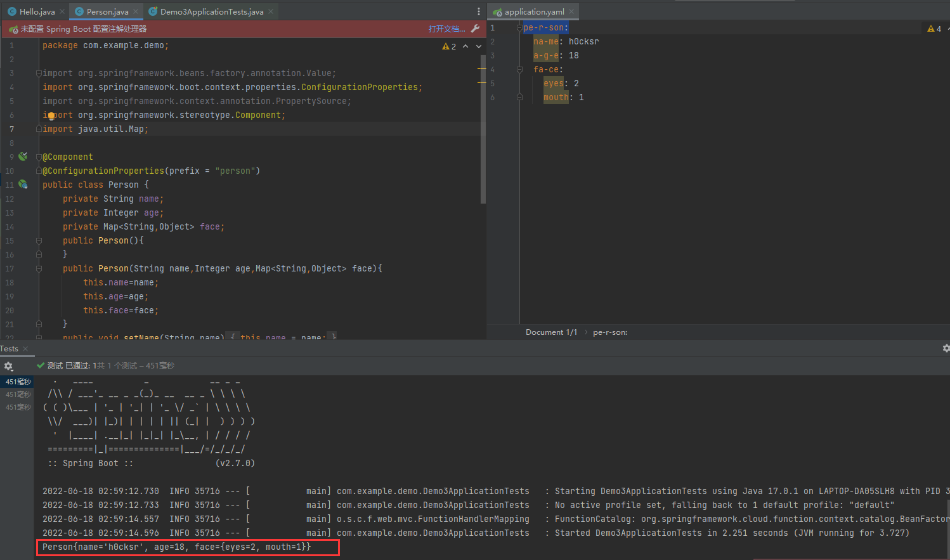Click the warning indicator in application.yaml editor
The image size is (950, 560).
coord(934,29)
